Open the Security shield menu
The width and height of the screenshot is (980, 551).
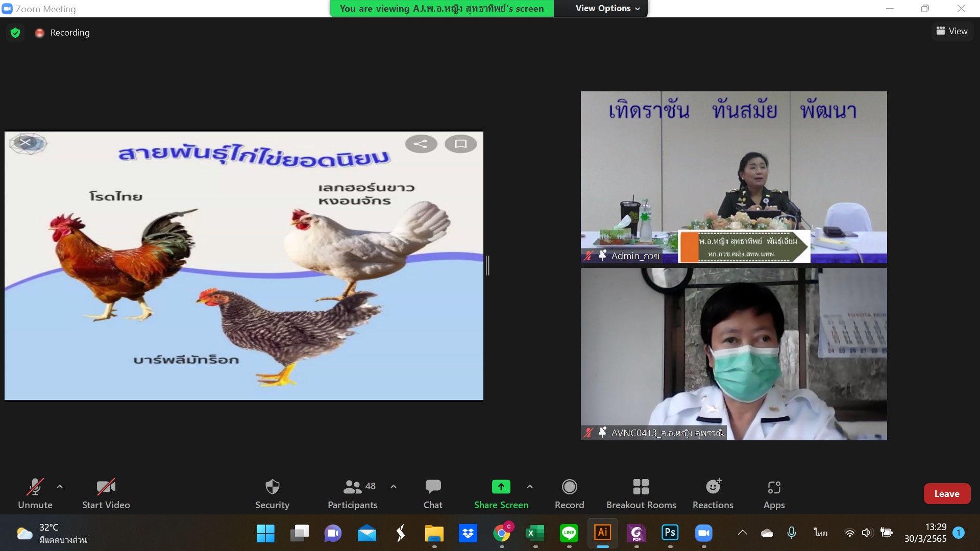(272, 493)
